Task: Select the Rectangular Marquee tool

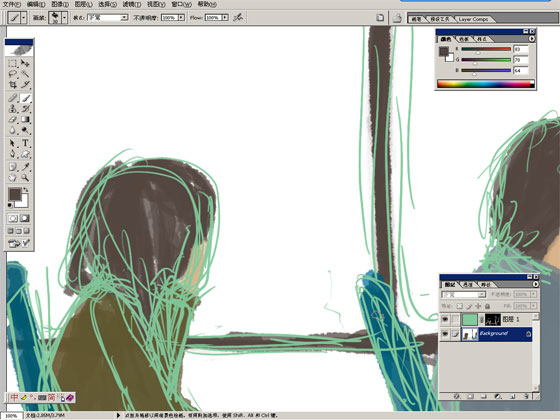Action: (x=12, y=64)
